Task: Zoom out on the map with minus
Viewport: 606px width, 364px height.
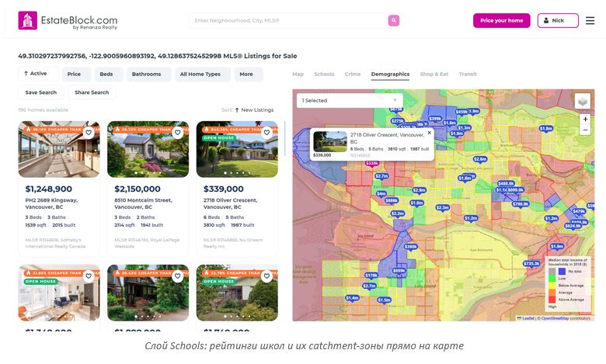Action: pos(585,130)
